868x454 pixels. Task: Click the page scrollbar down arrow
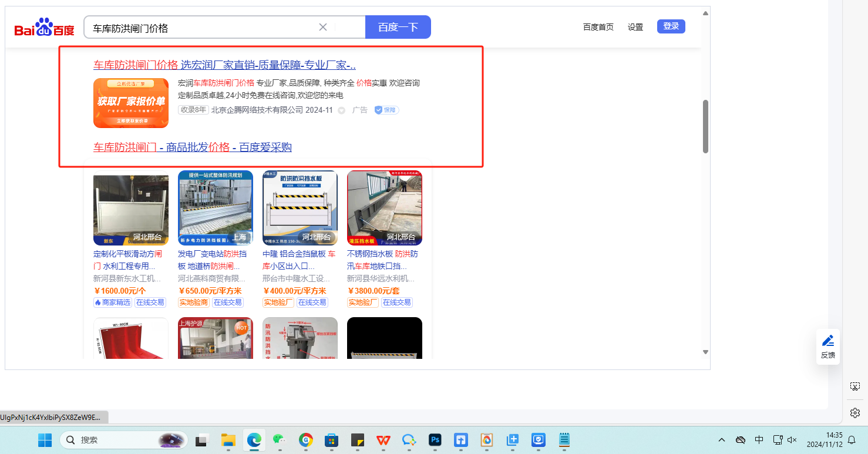pos(705,352)
